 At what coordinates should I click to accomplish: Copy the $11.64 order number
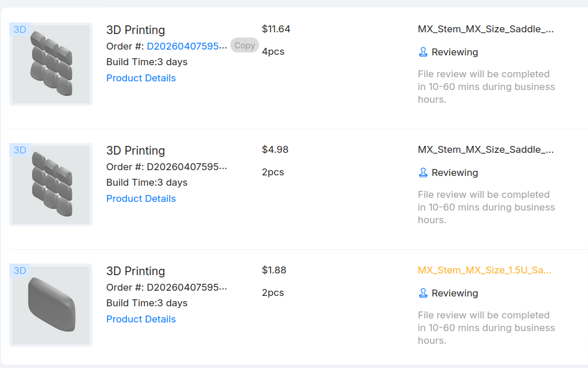245,46
